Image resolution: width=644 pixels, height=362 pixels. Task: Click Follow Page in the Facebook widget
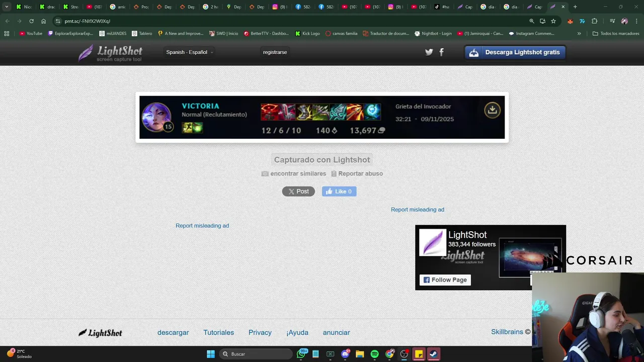(x=445, y=280)
